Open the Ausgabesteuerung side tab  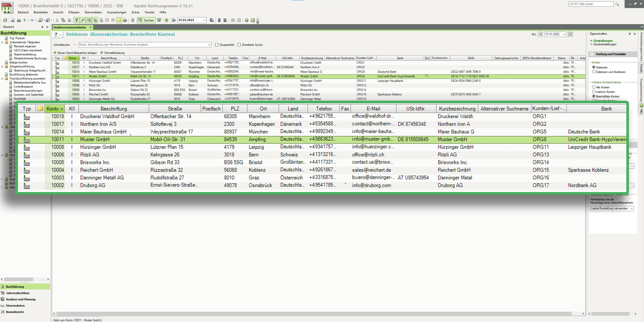click(x=641, y=90)
